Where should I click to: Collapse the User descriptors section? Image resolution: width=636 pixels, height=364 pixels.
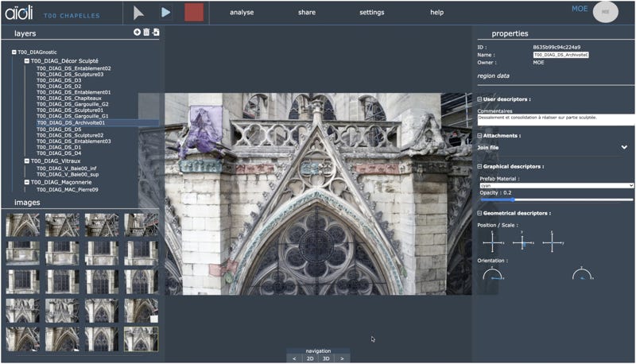coord(480,99)
